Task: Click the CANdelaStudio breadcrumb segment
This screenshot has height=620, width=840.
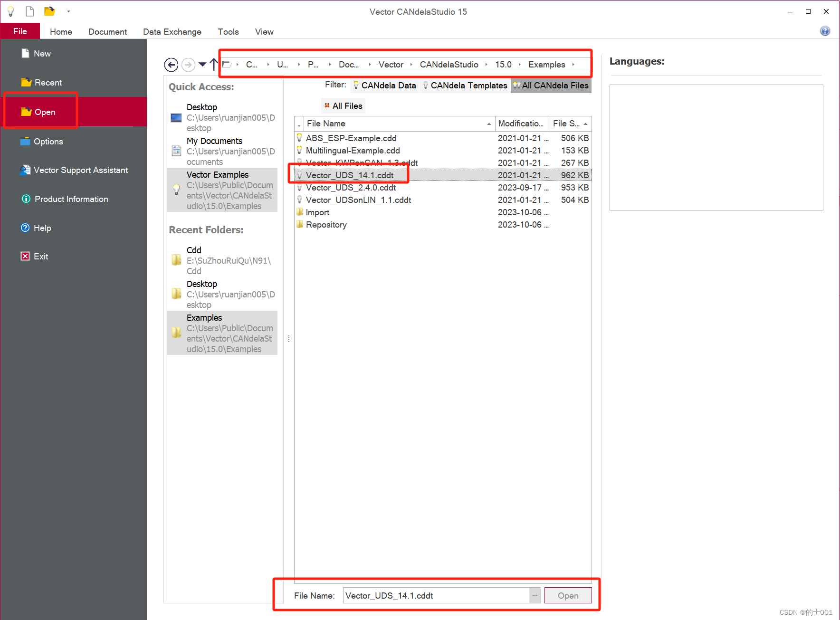Action: pyautogui.click(x=449, y=65)
